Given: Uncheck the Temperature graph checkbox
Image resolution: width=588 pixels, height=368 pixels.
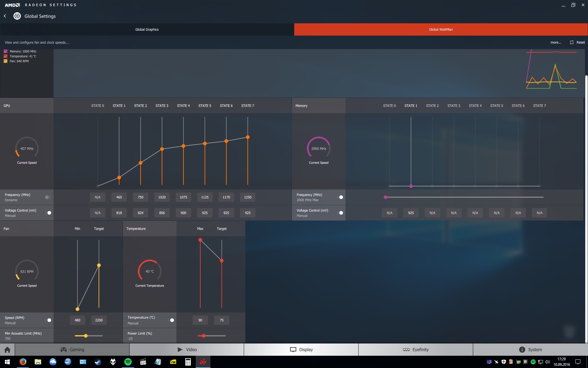Looking at the screenshot, I should click(6, 56).
